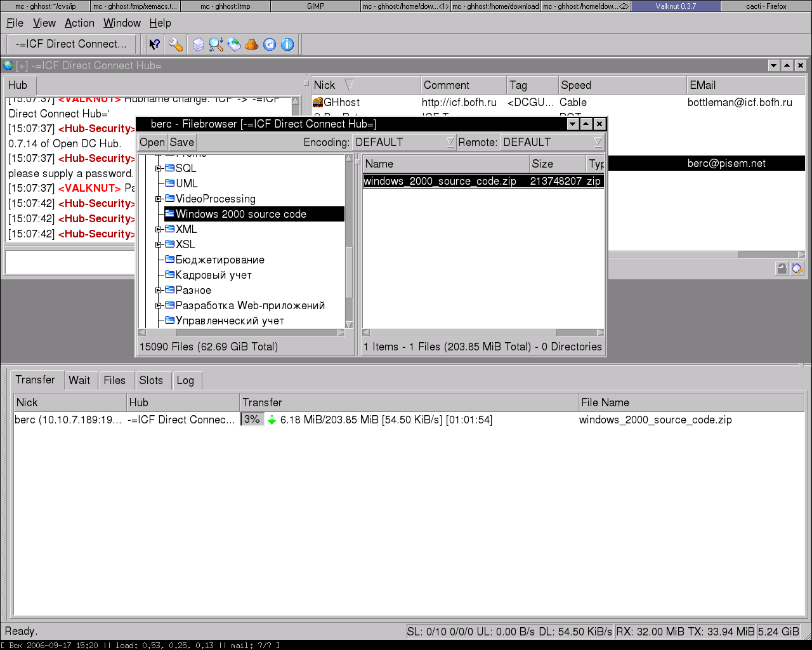Image resolution: width=812 pixels, height=650 pixels.
Task: Expand the XML folder node
Action: tap(159, 229)
